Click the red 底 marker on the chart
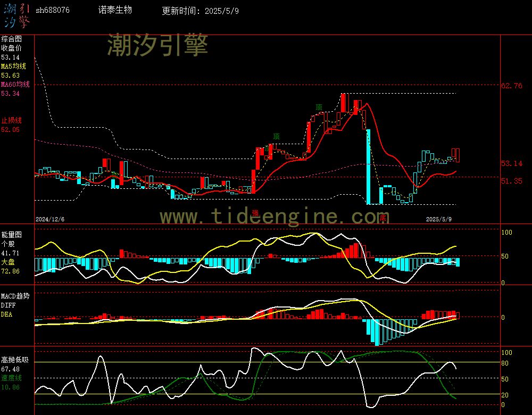The image size is (532, 415). point(383,218)
